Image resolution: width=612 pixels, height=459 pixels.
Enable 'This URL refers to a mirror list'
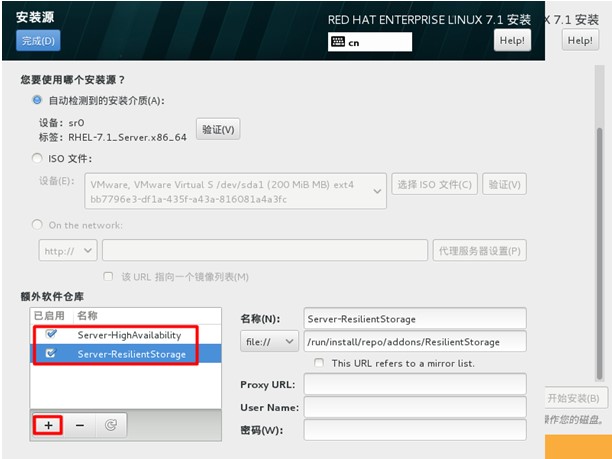tap(319, 363)
